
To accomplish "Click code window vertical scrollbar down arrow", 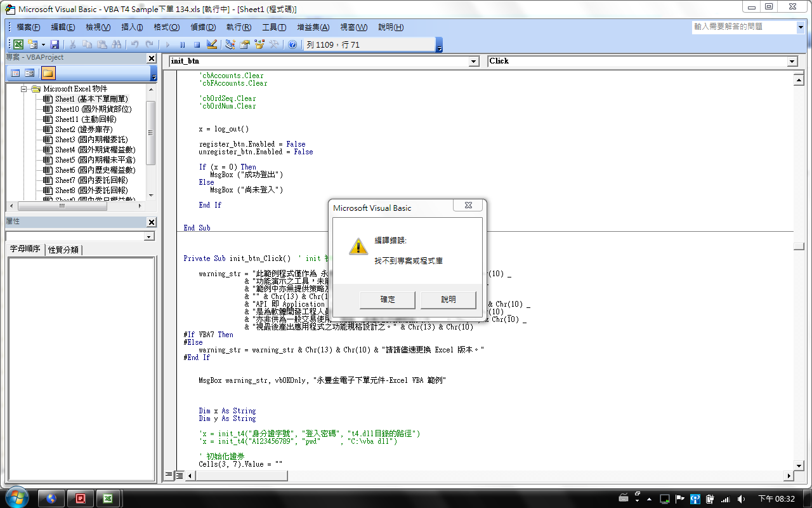I will point(799,464).
